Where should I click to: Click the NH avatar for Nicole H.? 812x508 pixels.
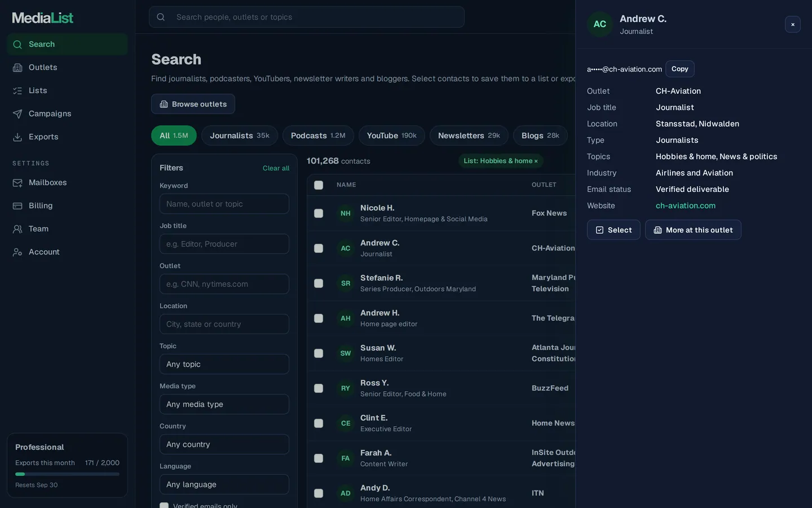346,213
